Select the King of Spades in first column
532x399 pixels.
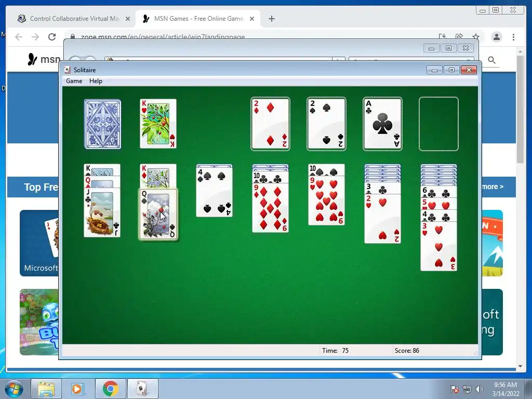pos(102,170)
